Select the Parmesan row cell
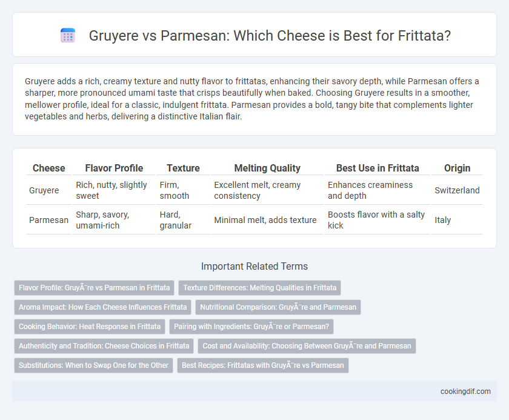This screenshot has height=420, width=509. (x=48, y=220)
